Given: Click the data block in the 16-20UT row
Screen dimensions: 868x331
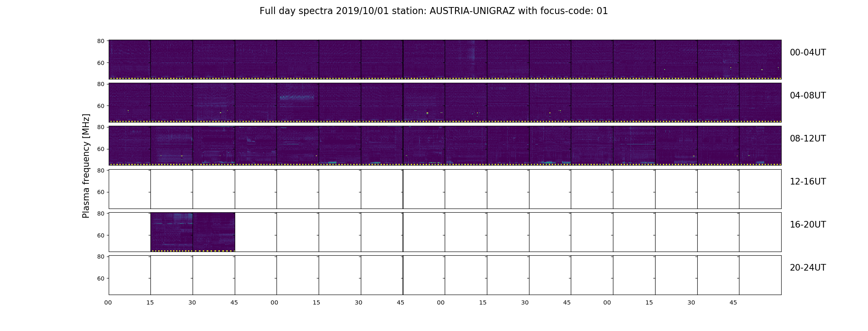Looking at the screenshot, I should [x=193, y=232].
